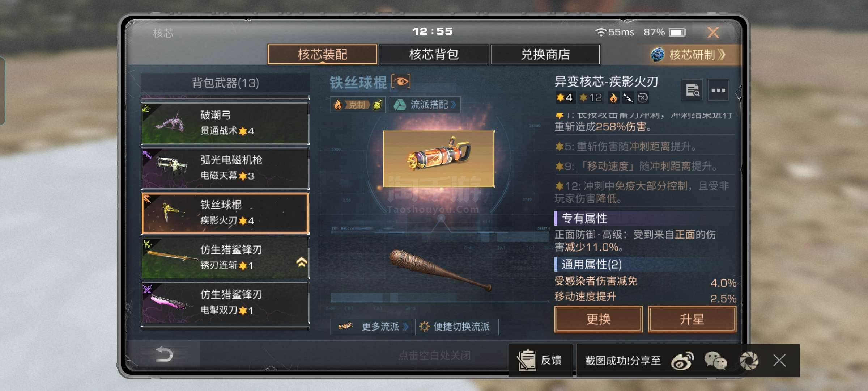This screenshot has height=391, width=868.
Task: Open the core details search icon
Action: click(692, 90)
